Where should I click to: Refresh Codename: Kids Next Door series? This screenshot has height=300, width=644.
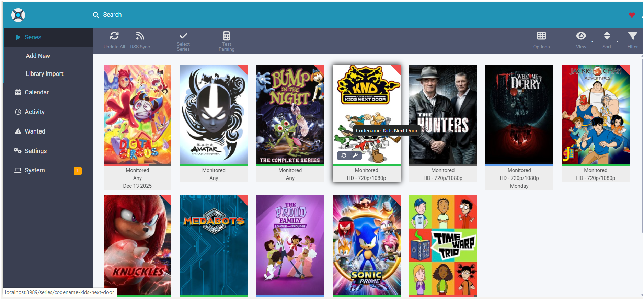[x=344, y=155]
